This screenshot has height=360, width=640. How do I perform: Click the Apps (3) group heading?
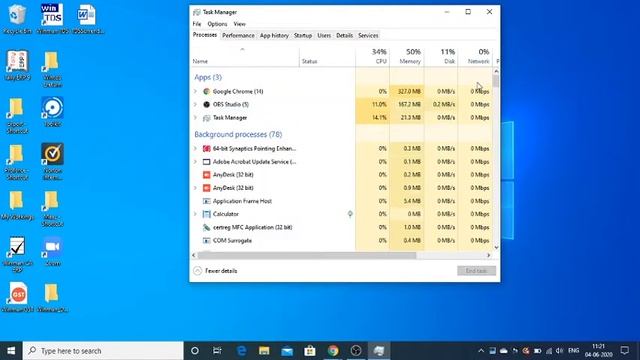coord(208,77)
